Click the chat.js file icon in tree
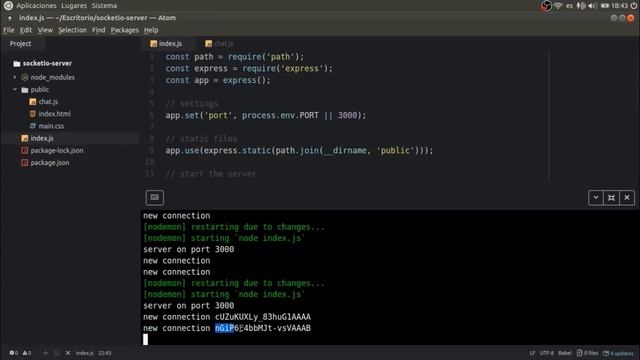Image resolution: width=640 pixels, height=360 pixels. pos(33,102)
